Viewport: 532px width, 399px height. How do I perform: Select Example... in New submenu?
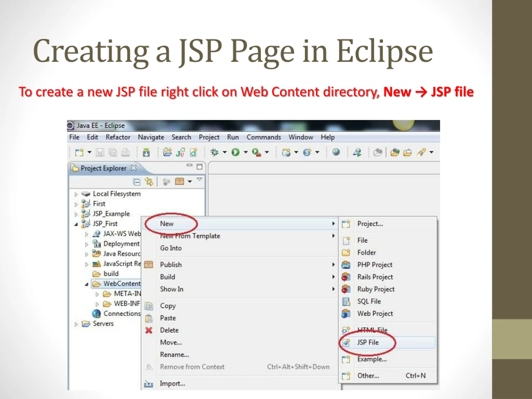[x=388, y=359]
